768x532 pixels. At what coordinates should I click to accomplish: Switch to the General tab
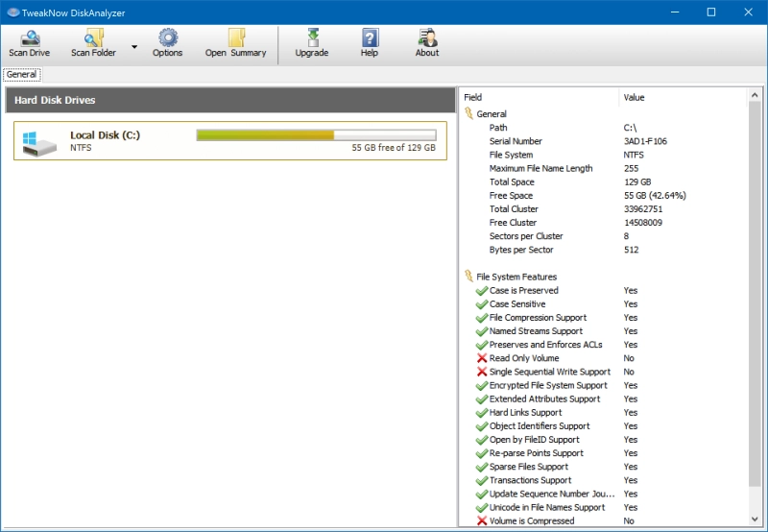pyautogui.click(x=21, y=75)
